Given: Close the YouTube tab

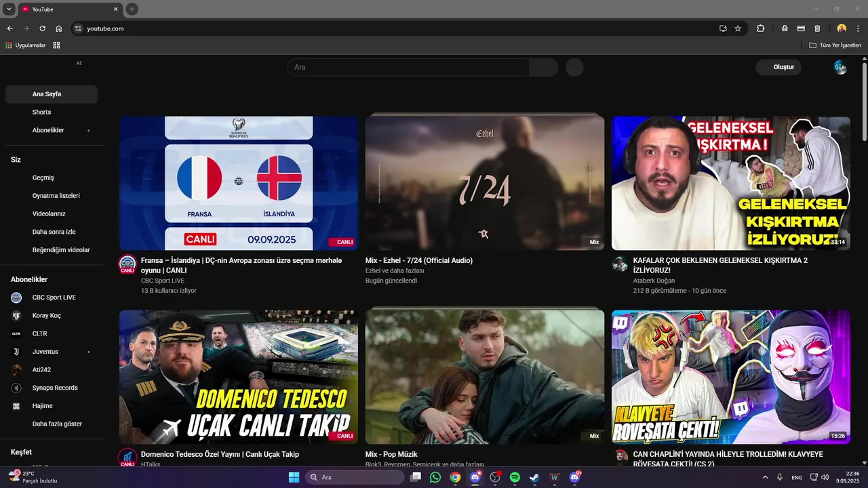Looking at the screenshot, I should (x=116, y=9).
